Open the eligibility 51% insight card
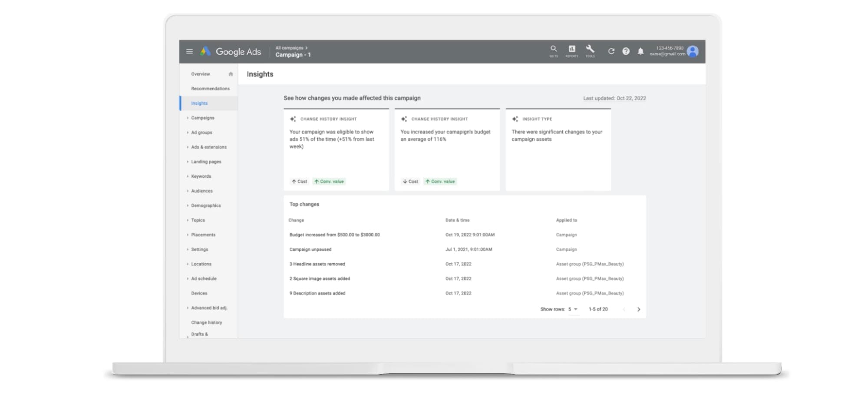868x408 pixels. pos(336,149)
